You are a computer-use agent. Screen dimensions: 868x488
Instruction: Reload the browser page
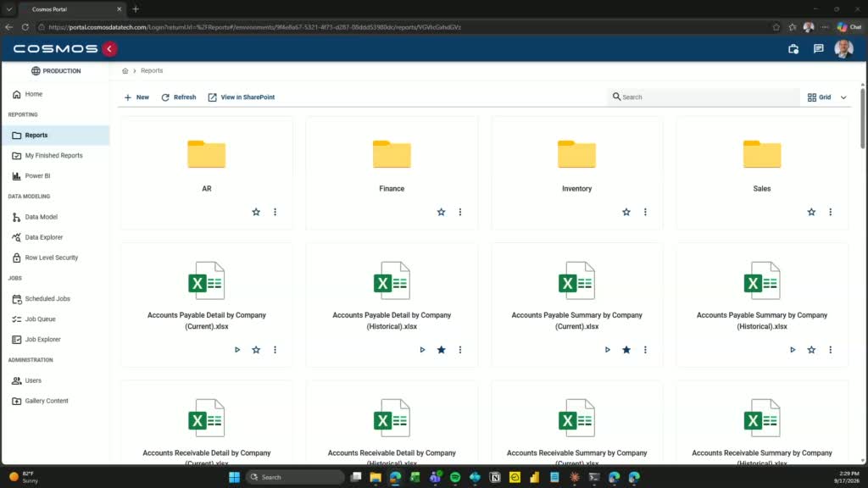pos(25,27)
